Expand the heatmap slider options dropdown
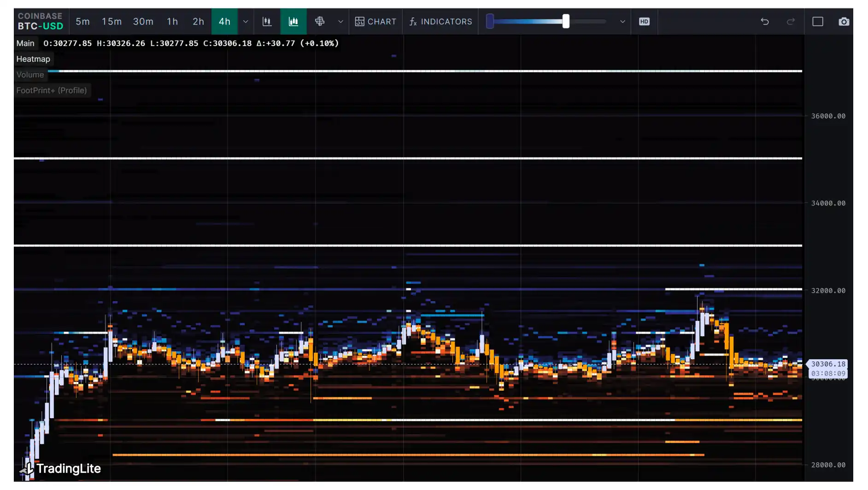Screen dimensions: 868x490 [622, 21]
